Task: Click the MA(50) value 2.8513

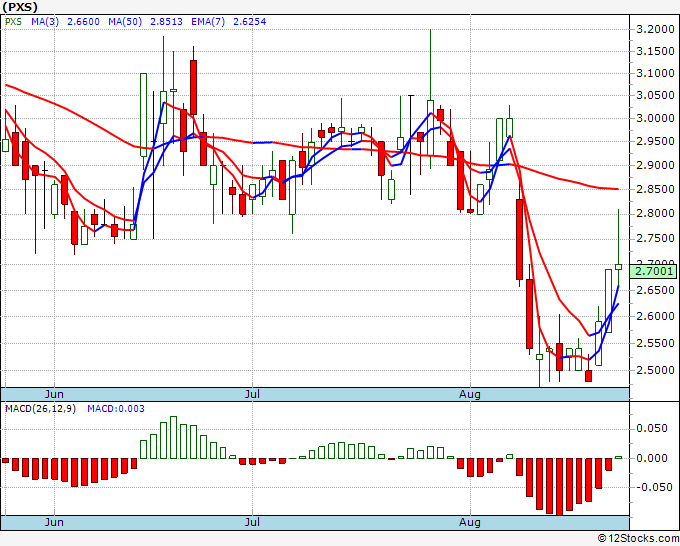Action: 166,22
